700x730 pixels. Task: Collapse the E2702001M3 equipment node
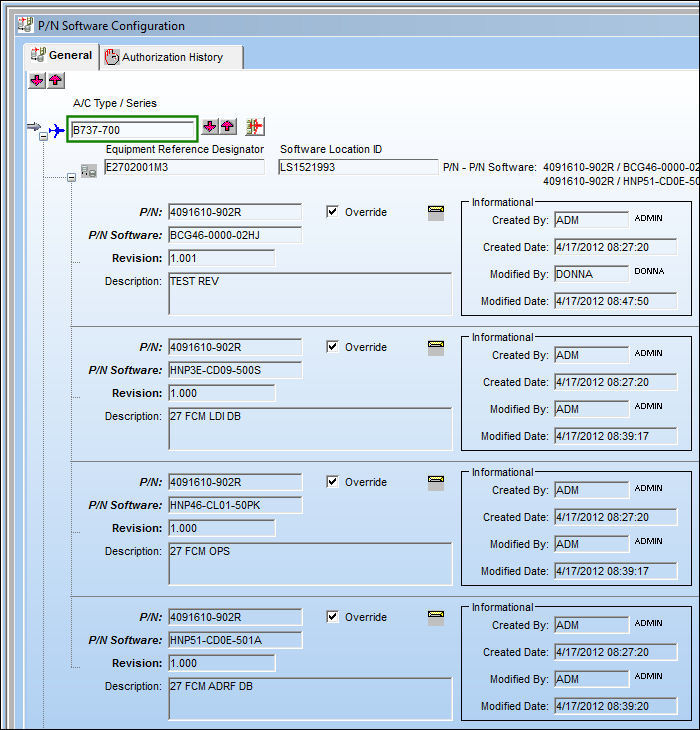point(71,177)
